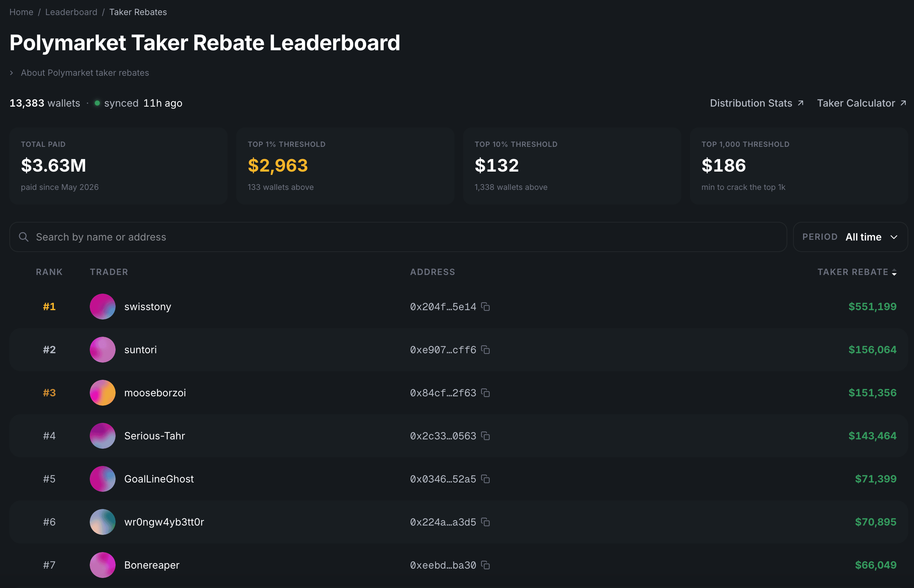Go to Leaderboard breadcrumb
This screenshot has width=914, height=588.
click(71, 12)
